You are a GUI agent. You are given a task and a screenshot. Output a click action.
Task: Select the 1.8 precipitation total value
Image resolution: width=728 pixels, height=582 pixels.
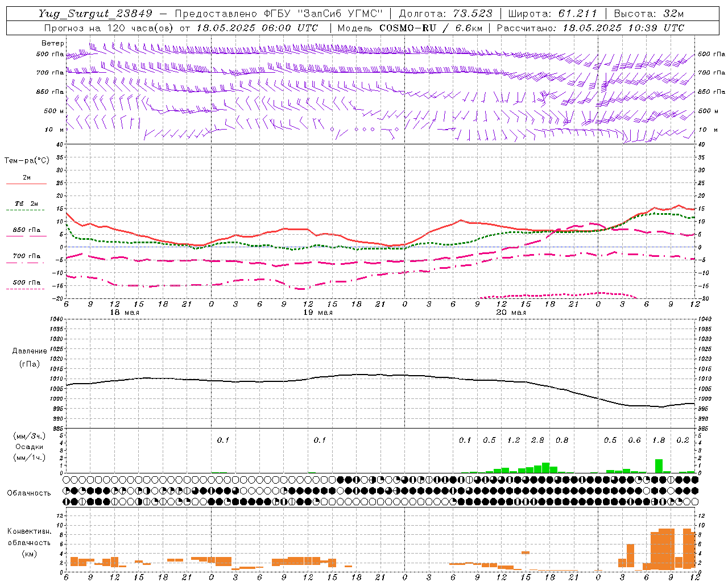pos(659,440)
